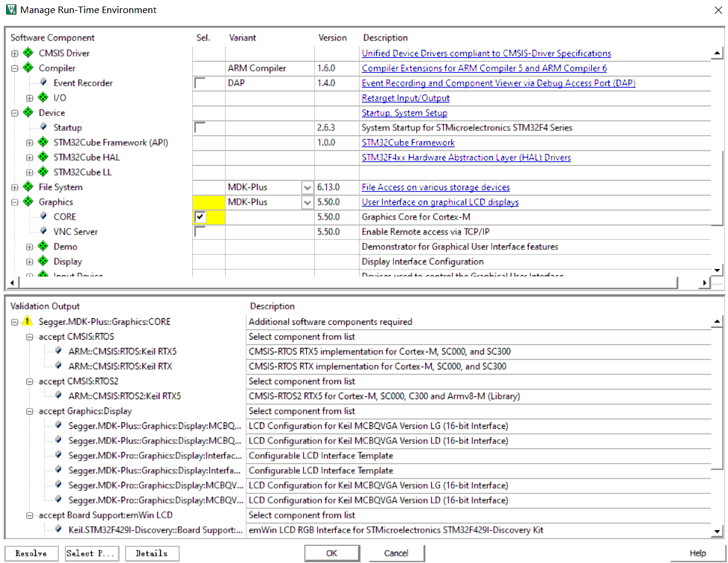
Task: Open the Compiler Extensions for ARM Compiler link
Action: point(485,68)
